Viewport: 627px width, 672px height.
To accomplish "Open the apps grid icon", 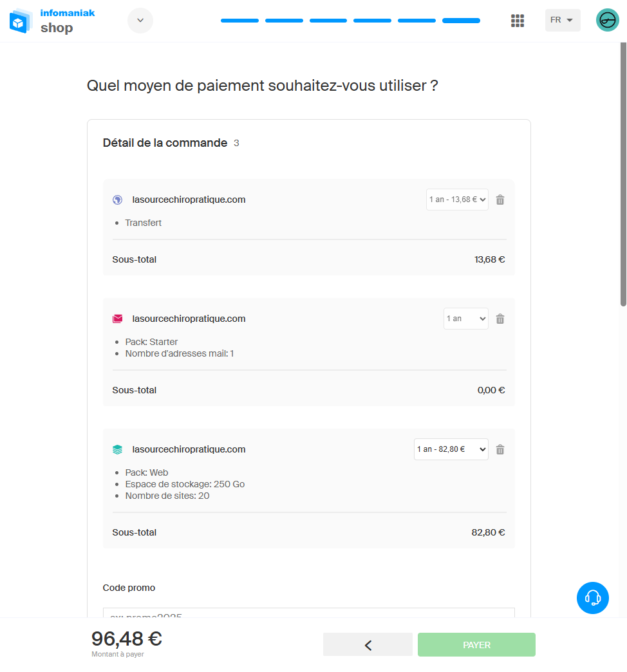I will click(518, 21).
